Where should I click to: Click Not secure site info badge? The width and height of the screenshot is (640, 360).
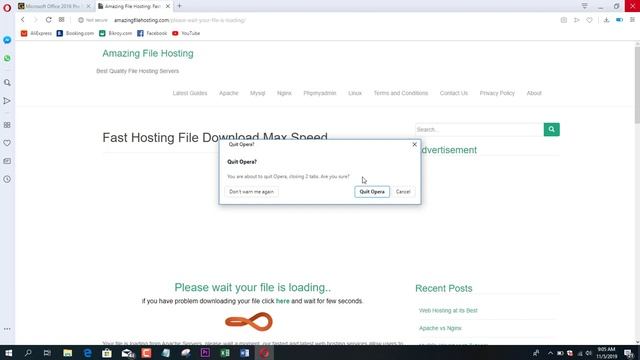tap(93, 20)
